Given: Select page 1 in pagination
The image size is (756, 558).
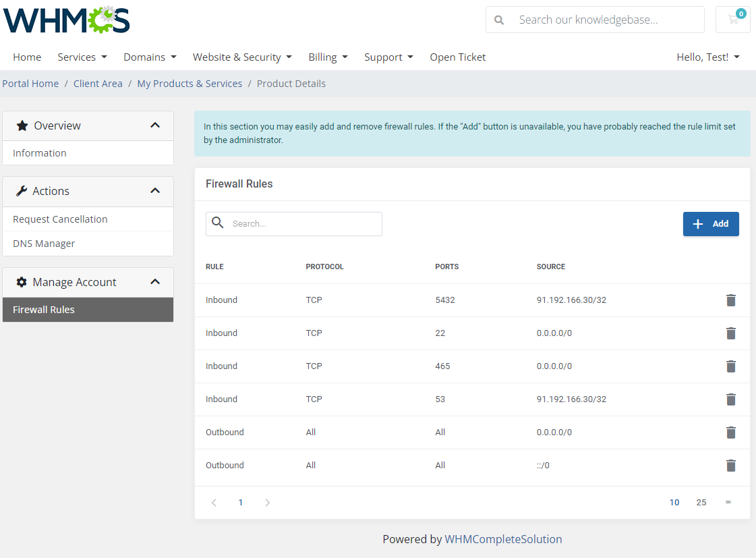Looking at the screenshot, I should pos(241,503).
